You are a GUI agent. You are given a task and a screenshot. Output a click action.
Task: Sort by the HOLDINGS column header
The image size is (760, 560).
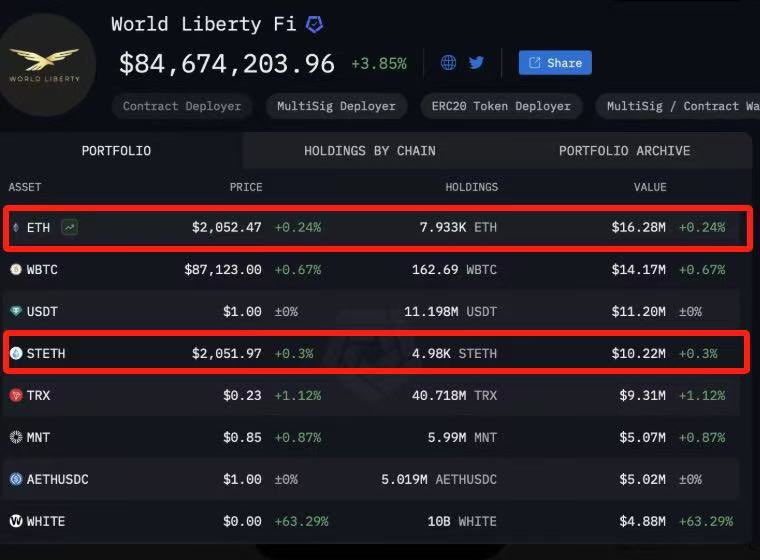(472, 187)
